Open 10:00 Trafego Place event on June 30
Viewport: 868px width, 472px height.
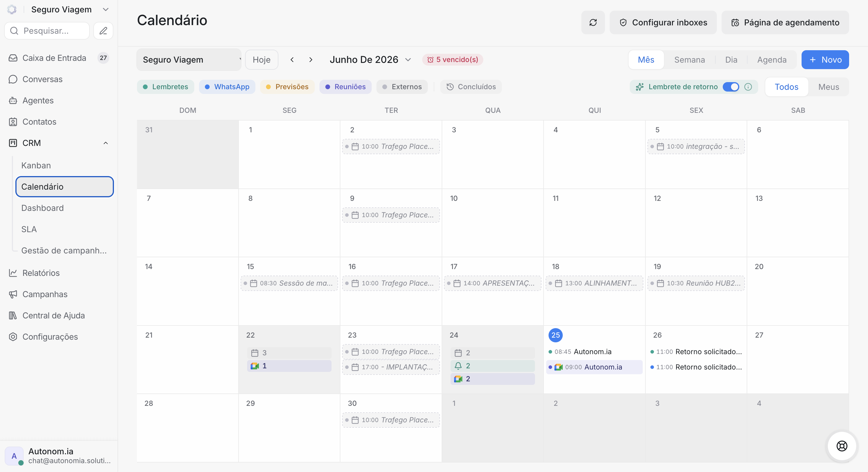(391, 420)
